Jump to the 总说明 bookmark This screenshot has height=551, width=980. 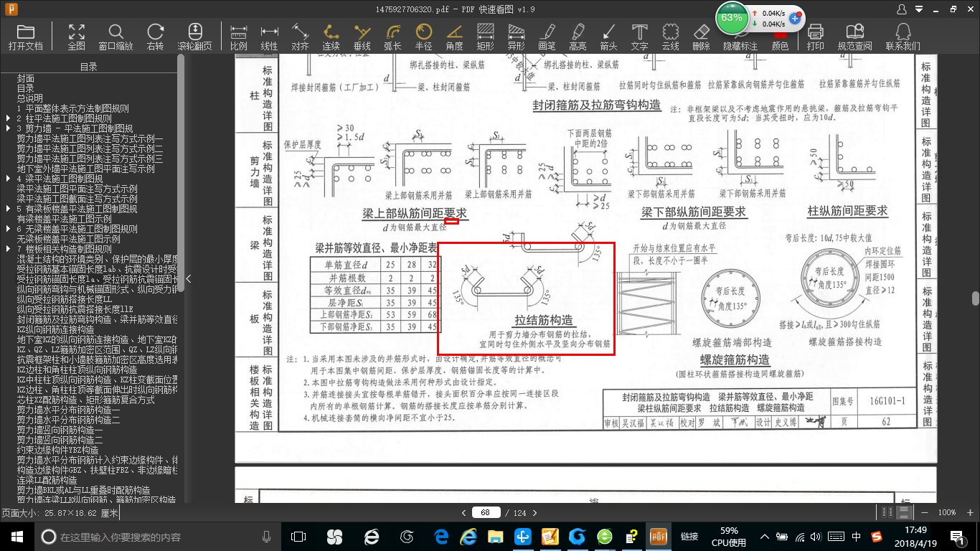[30, 98]
